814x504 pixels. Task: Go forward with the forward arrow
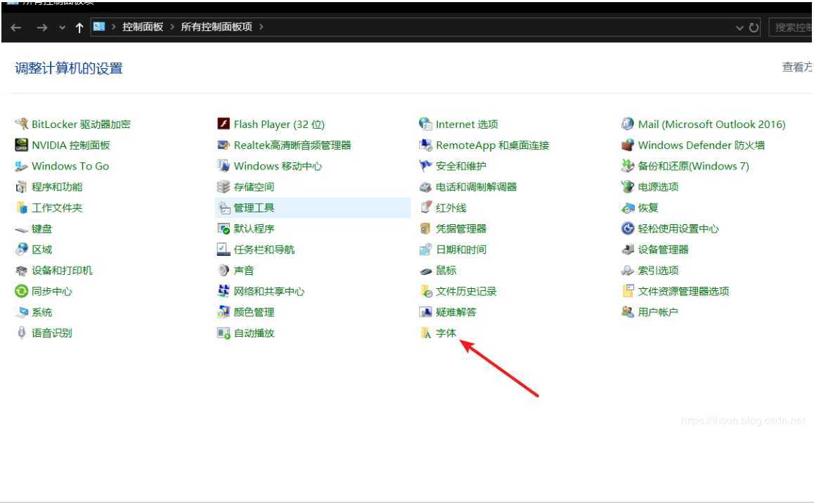(42, 27)
